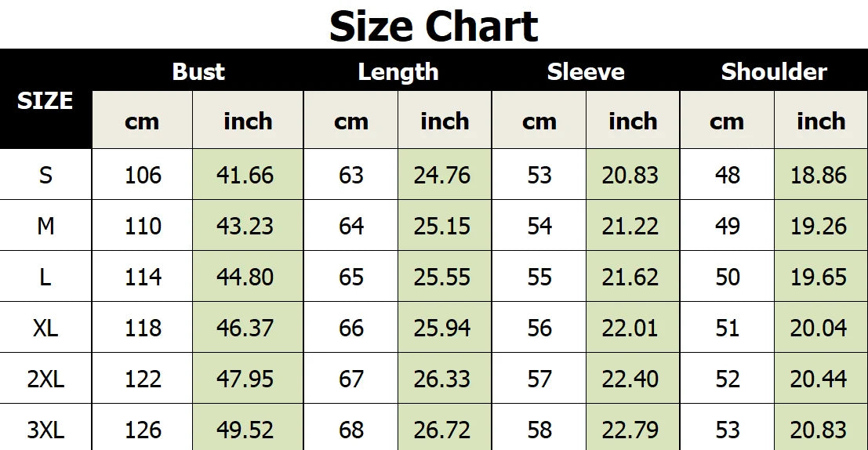This screenshot has height=450, width=868.
Task: Select the bust inch value 49.52
Action: [245, 430]
